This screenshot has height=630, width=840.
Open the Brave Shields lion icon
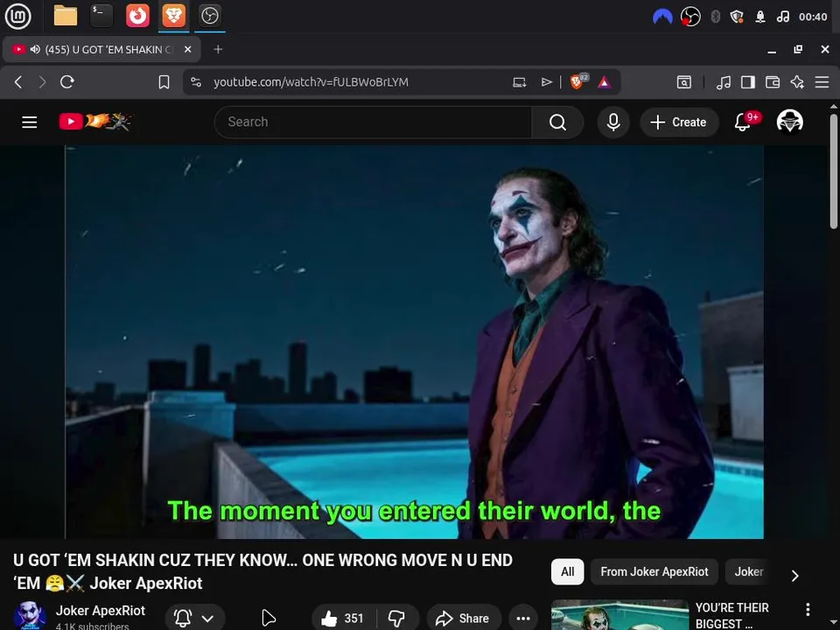(578, 81)
